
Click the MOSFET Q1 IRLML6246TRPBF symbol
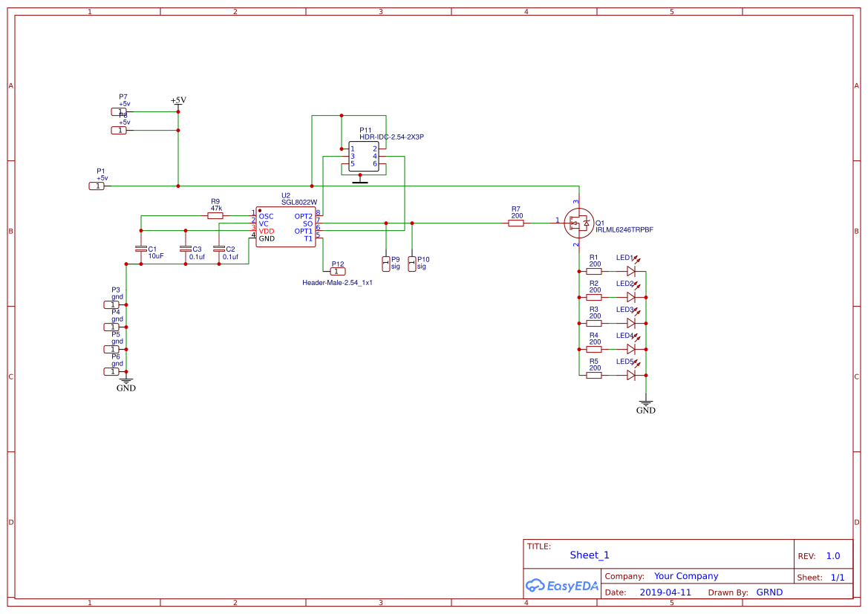click(578, 223)
